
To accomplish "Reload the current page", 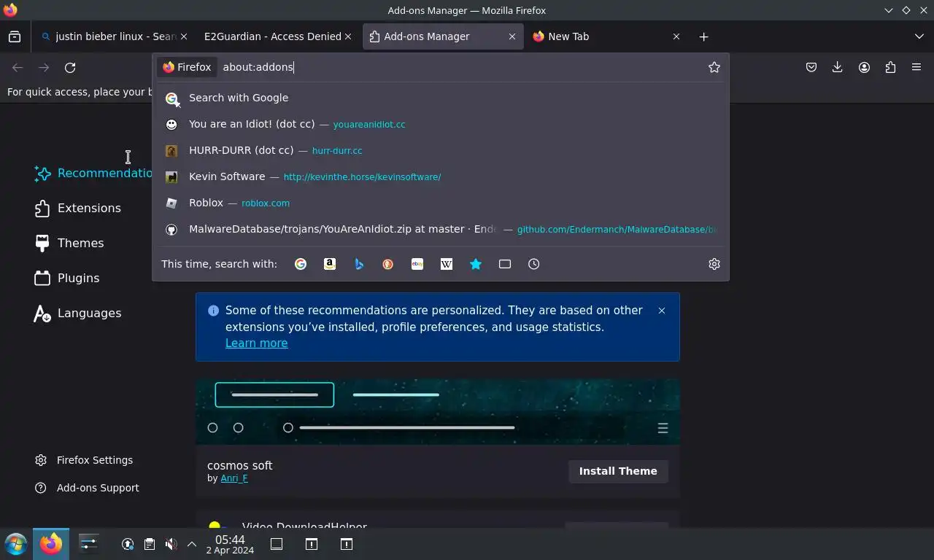I will [x=70, y=67].
